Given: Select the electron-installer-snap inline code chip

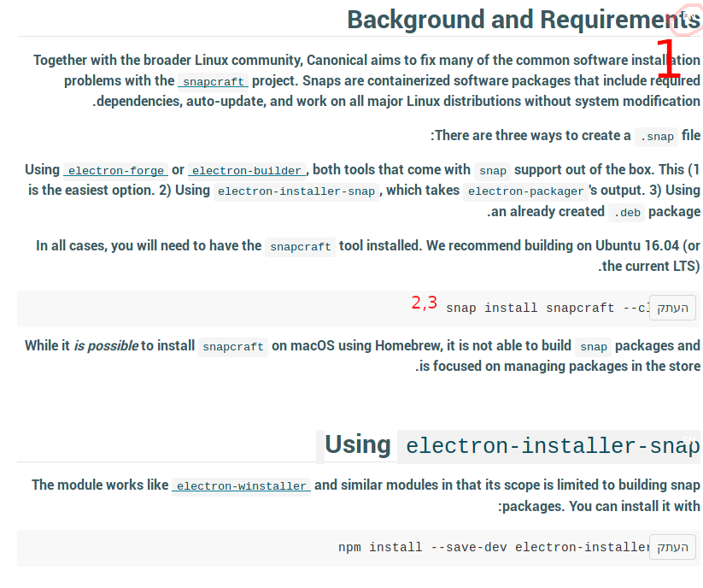Looking at the screenshot, I should pos(295,191).
